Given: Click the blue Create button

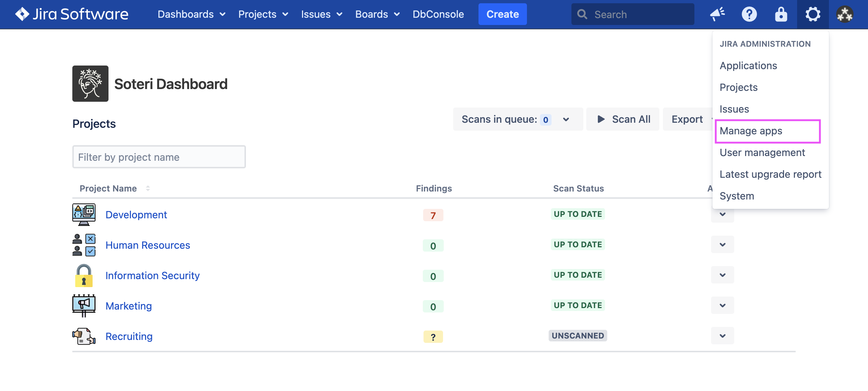Looking at the screenshot, I should point(502,14).
